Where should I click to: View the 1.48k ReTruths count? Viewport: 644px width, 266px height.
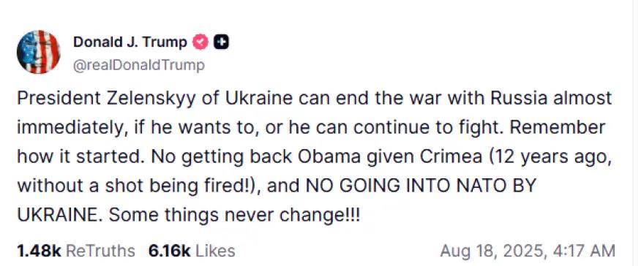point(39,251)
